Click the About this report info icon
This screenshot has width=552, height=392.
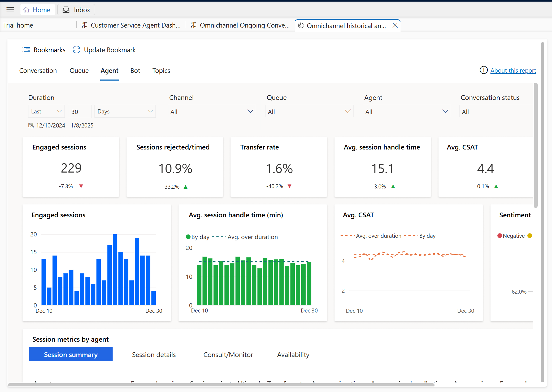point(484,70)
